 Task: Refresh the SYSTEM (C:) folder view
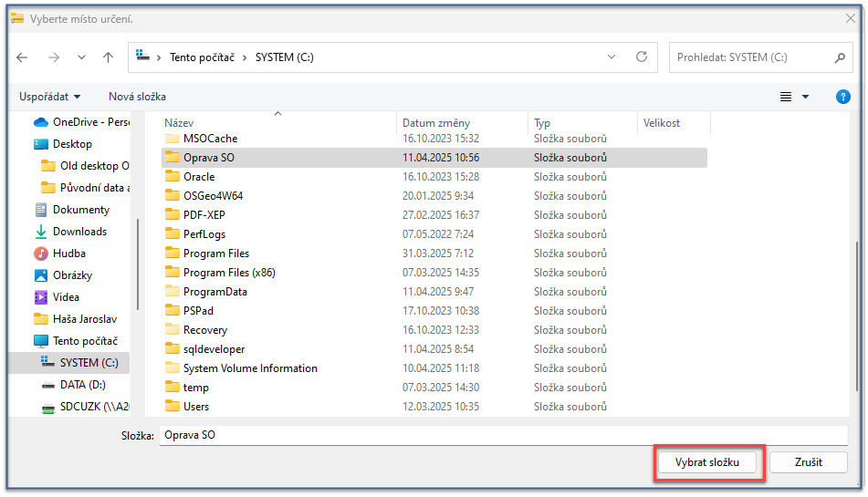click(x=642, y=57)
